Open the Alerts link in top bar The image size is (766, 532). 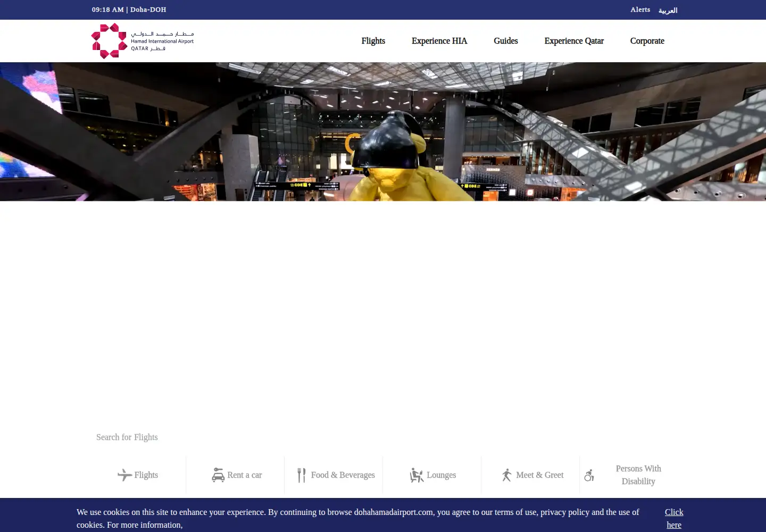coord(640,10)
